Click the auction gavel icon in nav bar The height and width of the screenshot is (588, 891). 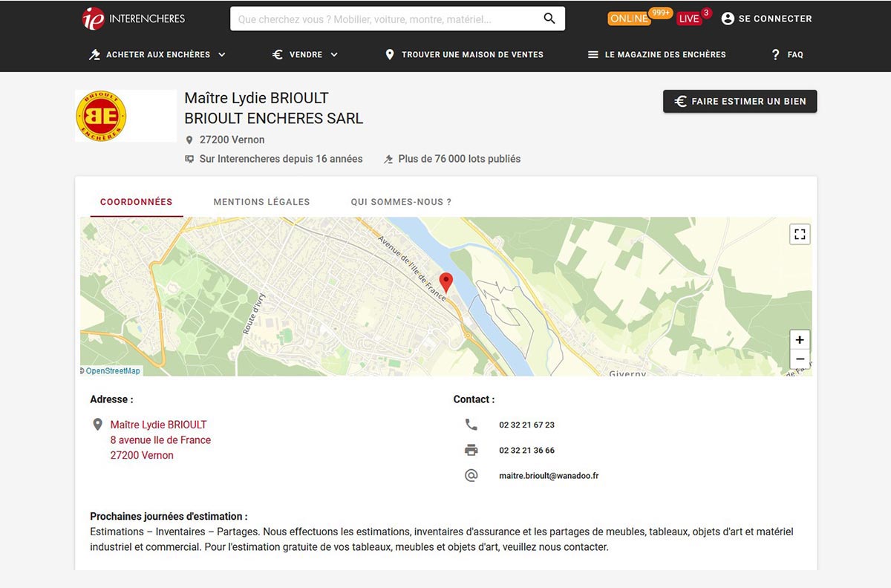tap(94, 54)
